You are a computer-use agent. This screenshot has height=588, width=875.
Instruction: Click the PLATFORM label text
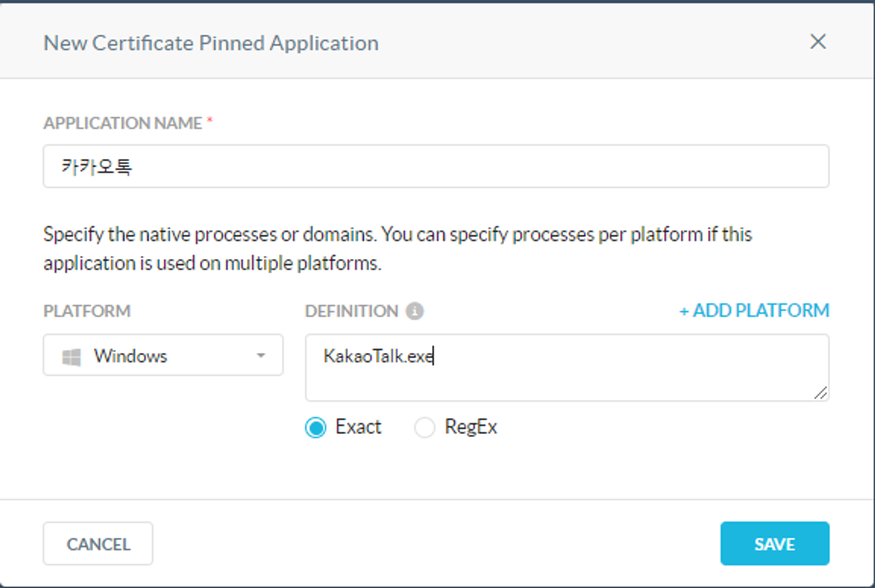pyautogui.click(x=87, y=311)
